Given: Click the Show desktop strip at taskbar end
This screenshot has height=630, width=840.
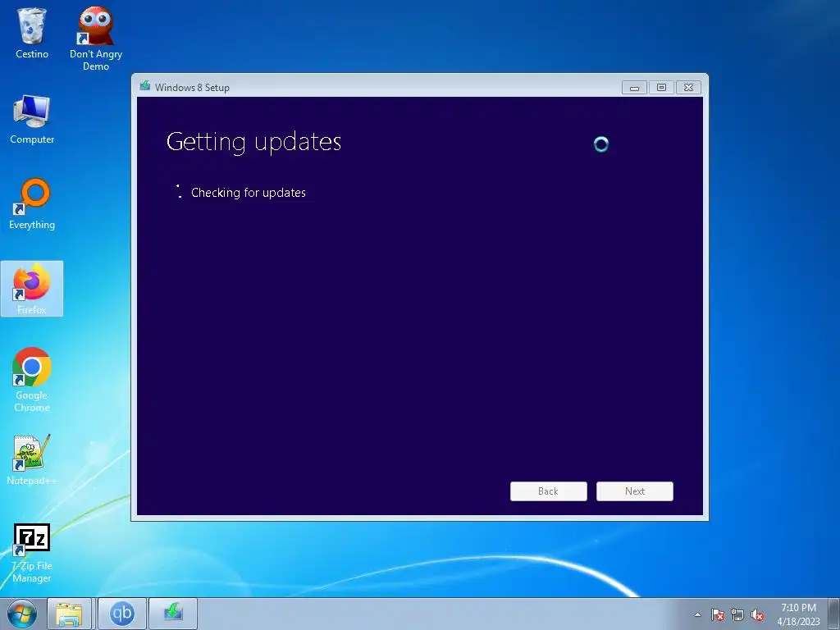Looking at the screenshot, I should click(834, 614).
